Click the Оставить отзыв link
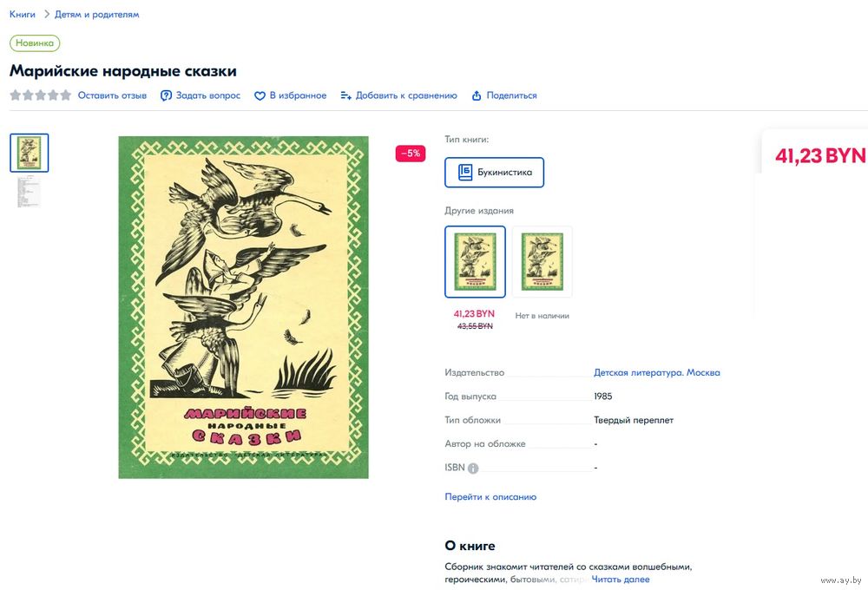The height and width of the screenshot is (590, 868). tap(112, 95)
